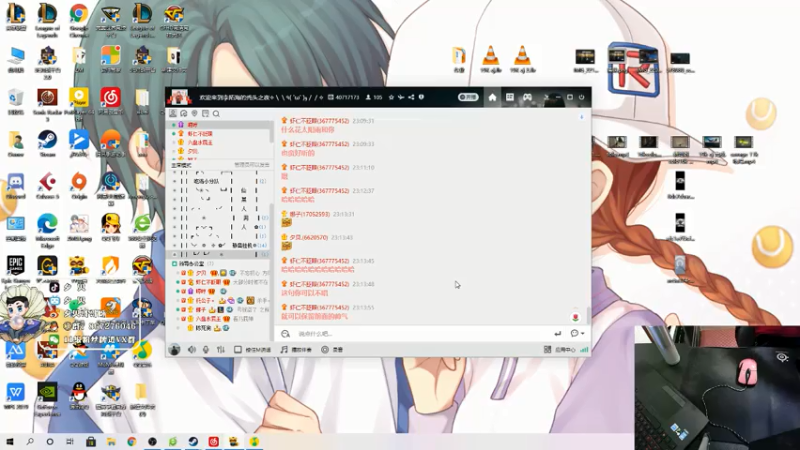Open File Explorer from the taskbar
This screenshot has height=450, width=800.
click(x=111, y=441)
